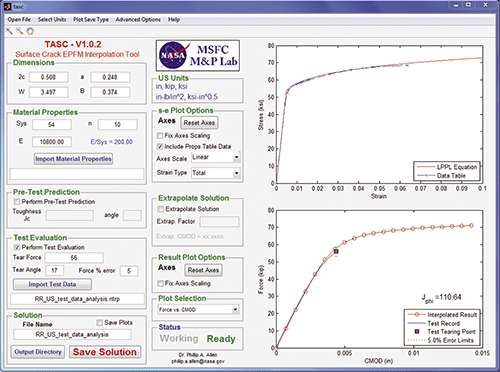Open the Axes Scale Linear dropdown
The height and width of the screenshot is (372, 500).
tap(216, 157)
